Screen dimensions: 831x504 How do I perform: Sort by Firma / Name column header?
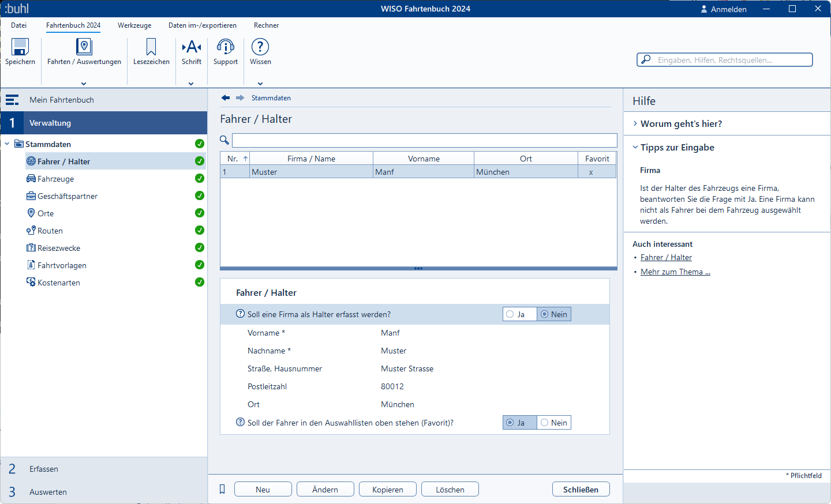[x=312, y=159]
